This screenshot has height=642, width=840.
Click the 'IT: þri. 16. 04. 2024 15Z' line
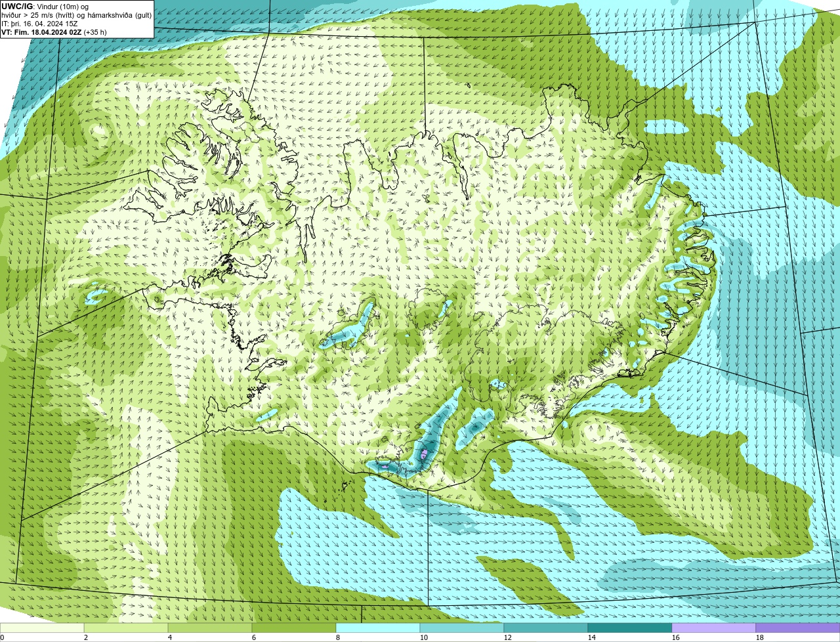point(40,24)
